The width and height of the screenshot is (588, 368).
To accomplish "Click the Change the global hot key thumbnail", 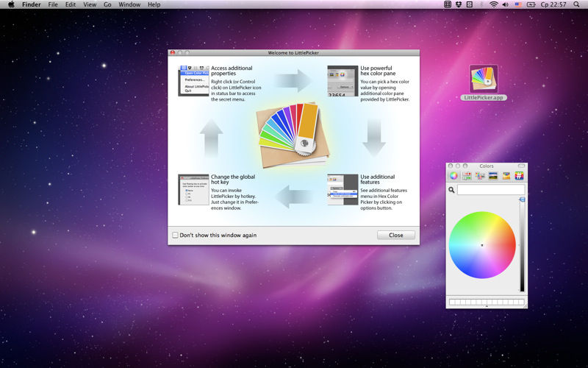I will [193, 190].
